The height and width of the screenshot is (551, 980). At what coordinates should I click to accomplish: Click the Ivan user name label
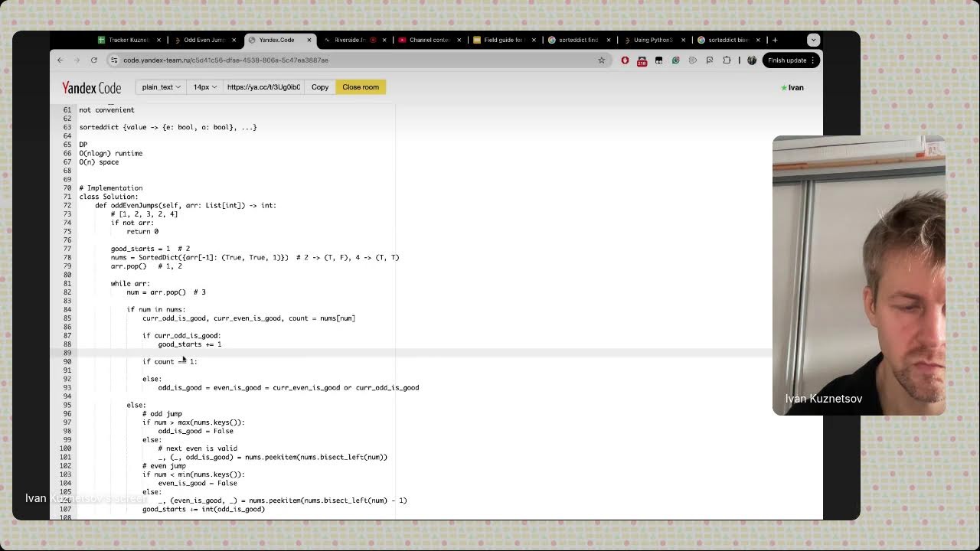click(x=796, y=88)
